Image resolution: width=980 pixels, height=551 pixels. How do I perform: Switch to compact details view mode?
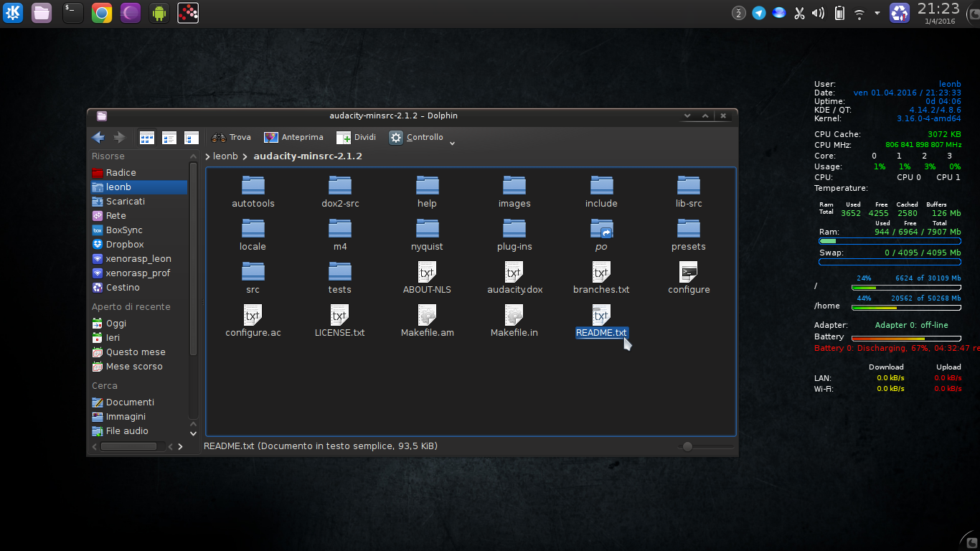[169, 137]
